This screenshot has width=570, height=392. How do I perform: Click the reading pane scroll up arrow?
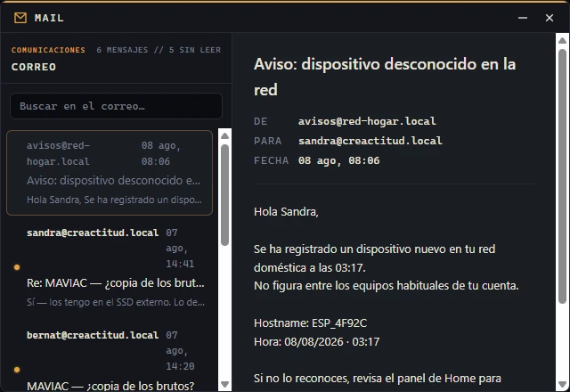pos(562,40)
